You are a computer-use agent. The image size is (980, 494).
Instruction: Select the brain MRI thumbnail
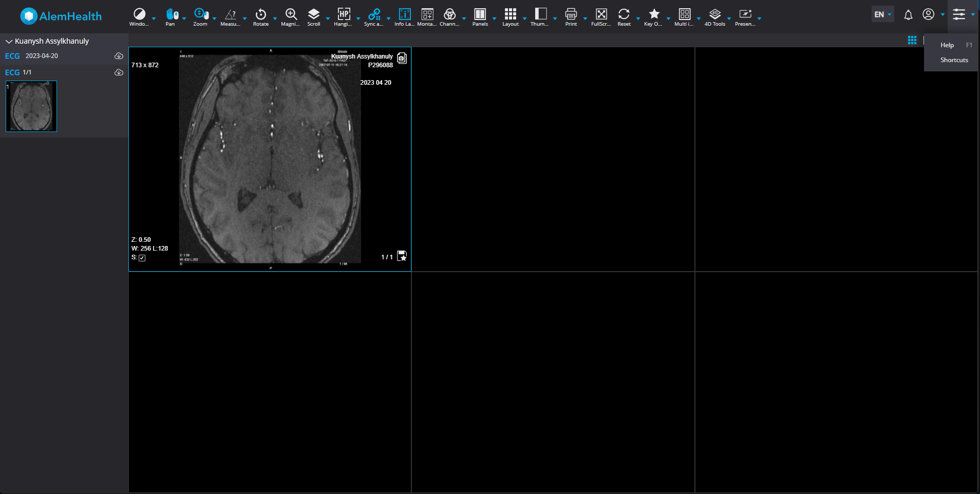pyautogui.click(x=31, y=106)
